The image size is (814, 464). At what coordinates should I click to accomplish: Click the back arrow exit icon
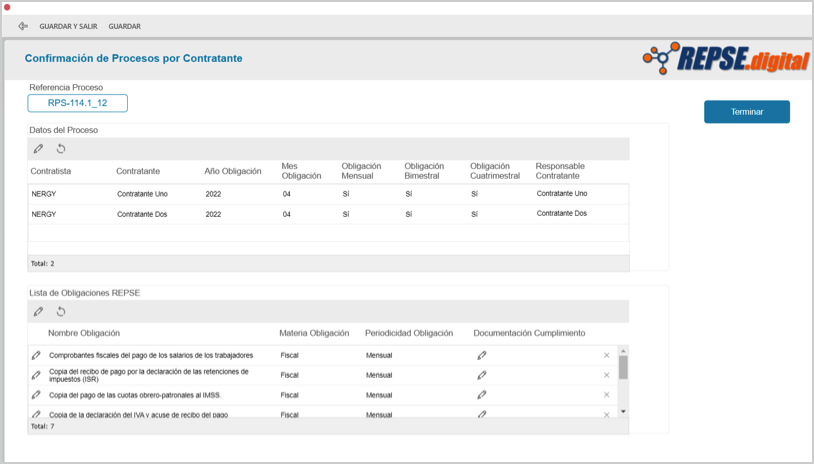coord(23,26)
